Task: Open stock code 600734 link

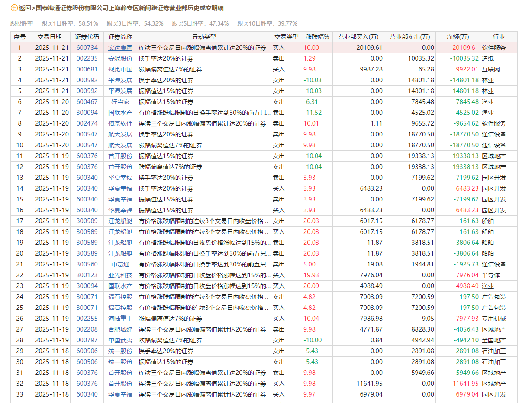Action: pos(87,48)
